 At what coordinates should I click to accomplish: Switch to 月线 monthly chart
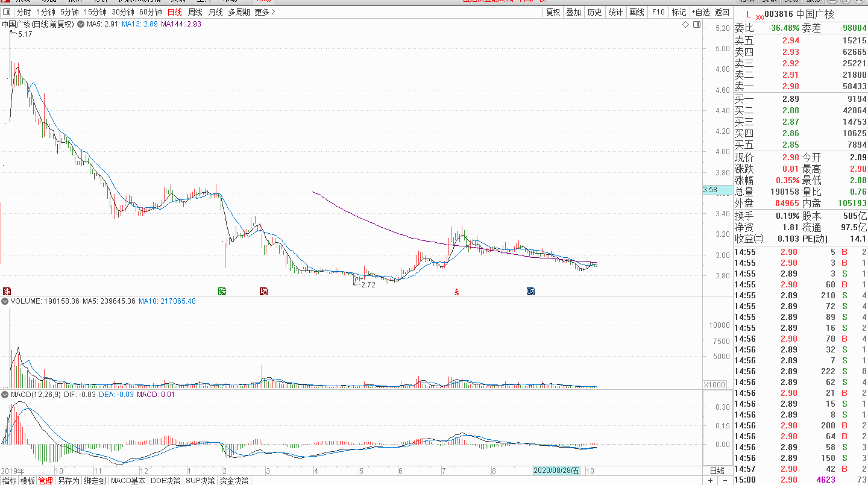[215, 12]
